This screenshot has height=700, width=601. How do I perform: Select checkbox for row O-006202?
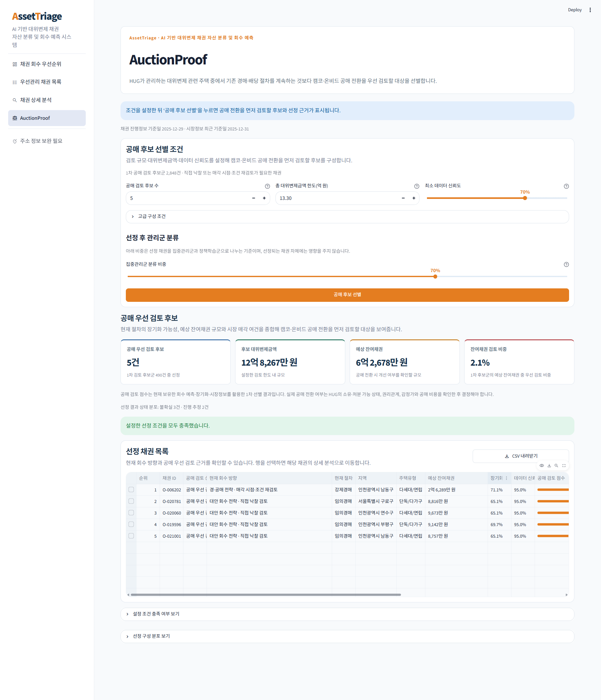point(131,489)
